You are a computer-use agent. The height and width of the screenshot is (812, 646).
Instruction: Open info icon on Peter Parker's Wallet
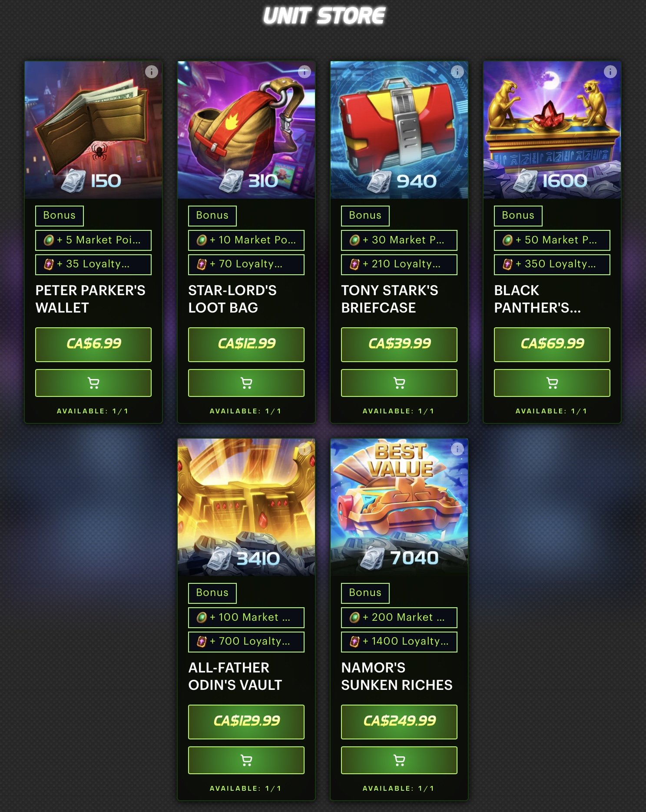[x=152, y=72]
